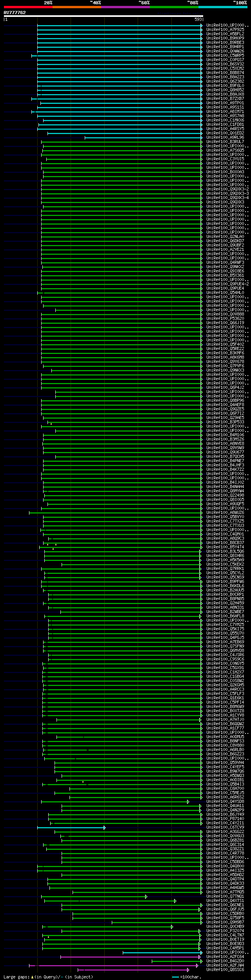Open hit UniRef100_B9RBE3
The image size is (251, 980).
pyautogui.click(x=225, y=42)
